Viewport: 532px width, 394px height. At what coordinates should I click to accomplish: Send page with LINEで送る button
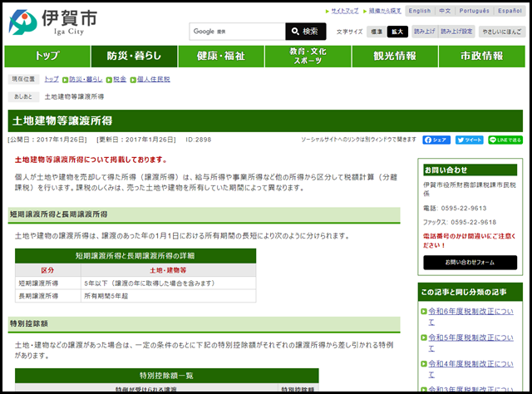tap(505, 140)
